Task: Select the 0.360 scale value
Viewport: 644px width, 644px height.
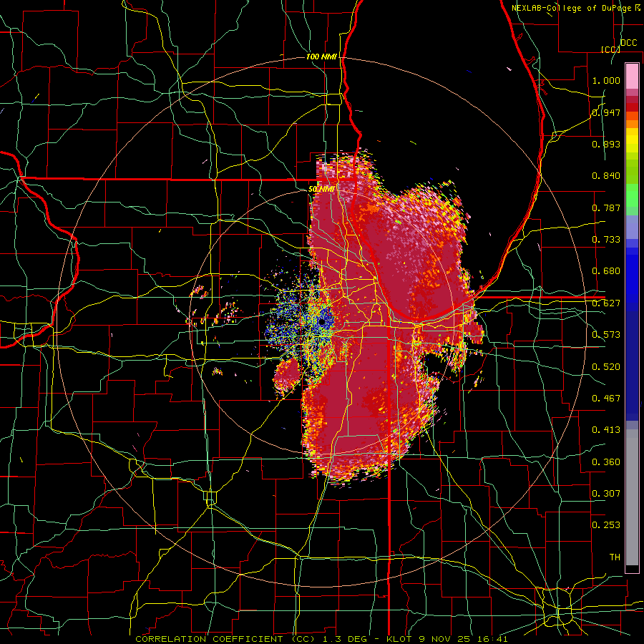Action: coord(606,462)
